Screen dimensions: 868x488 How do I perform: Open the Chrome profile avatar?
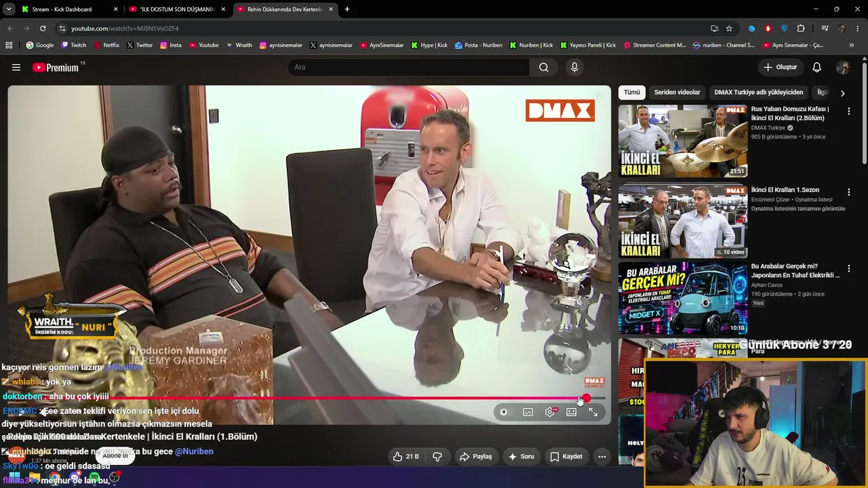[842, 28]
